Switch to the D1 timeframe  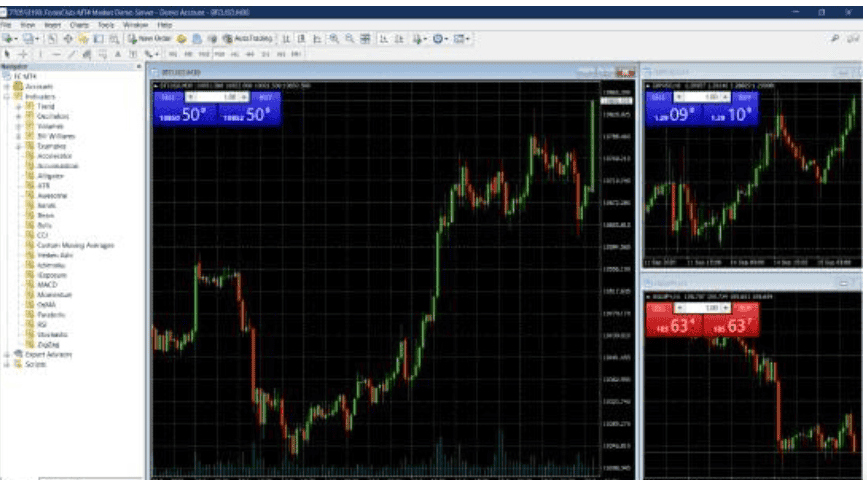266,54
